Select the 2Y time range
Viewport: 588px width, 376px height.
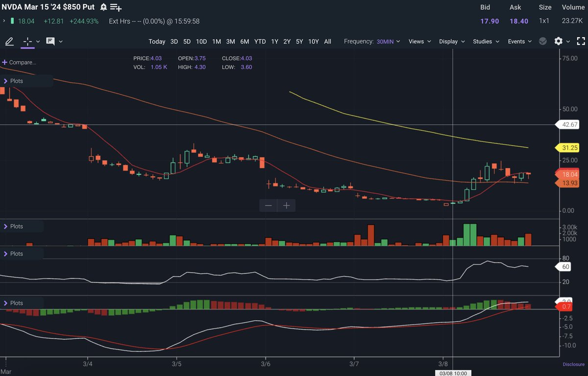click(x=287, y=42)
